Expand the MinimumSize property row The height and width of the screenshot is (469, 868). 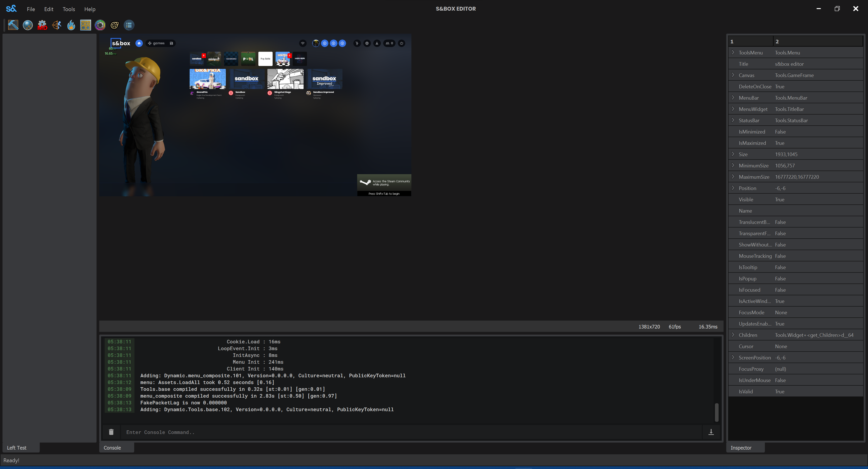coord(733,165)
